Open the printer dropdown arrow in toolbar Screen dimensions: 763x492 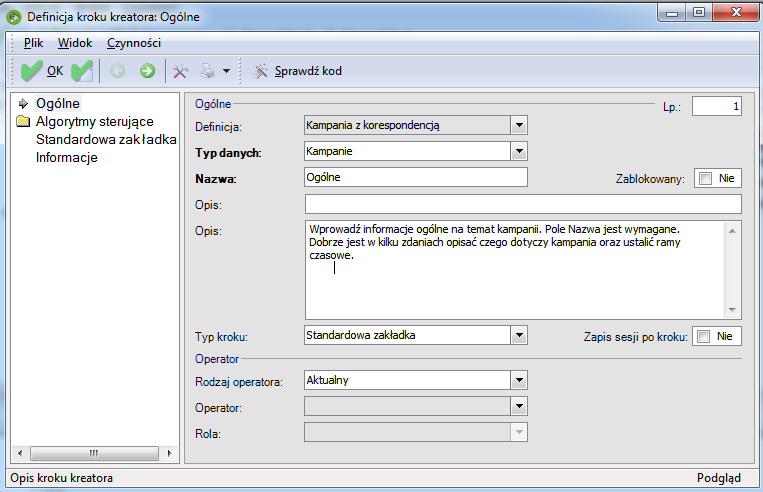click(x=226, y=71)
